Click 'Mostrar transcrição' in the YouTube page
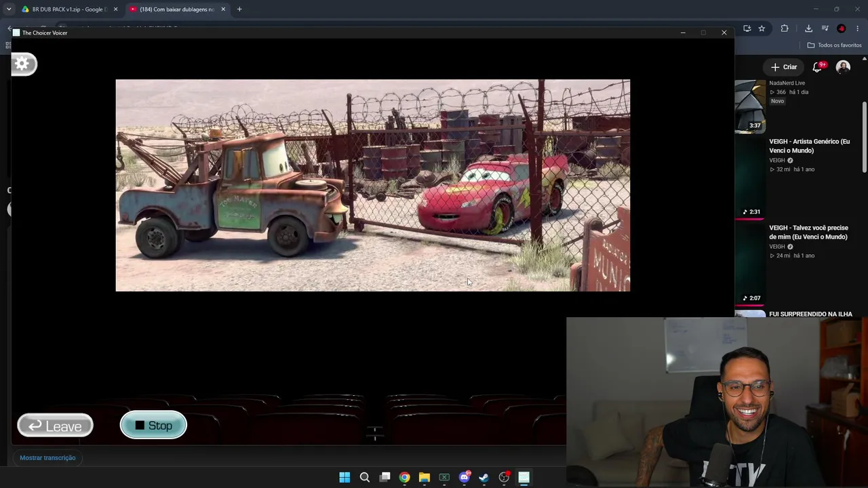The image size is (868, 488). (47, 457)
